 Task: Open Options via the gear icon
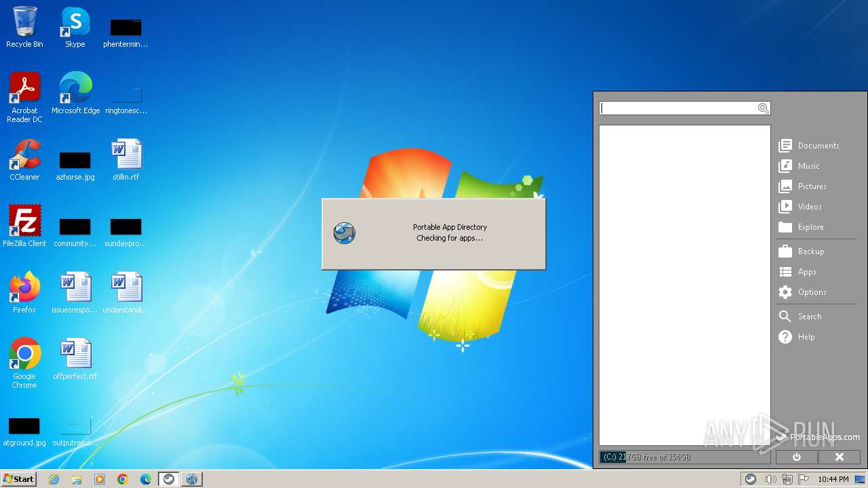point(785,292)
